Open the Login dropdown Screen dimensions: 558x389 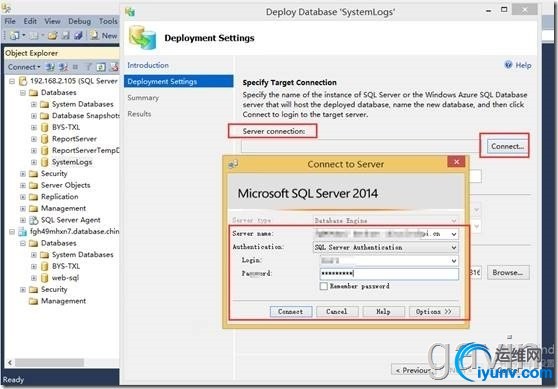click(454, 261)
